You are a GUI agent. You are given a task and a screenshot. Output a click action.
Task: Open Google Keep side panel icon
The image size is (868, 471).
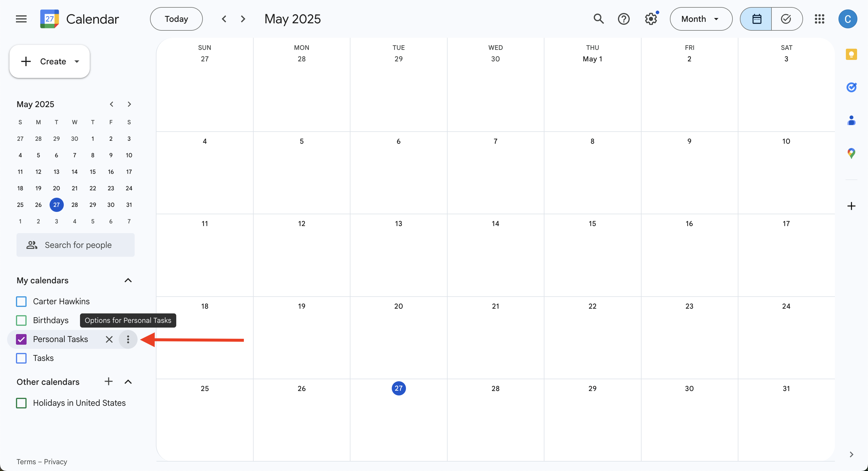coord(851,54)
